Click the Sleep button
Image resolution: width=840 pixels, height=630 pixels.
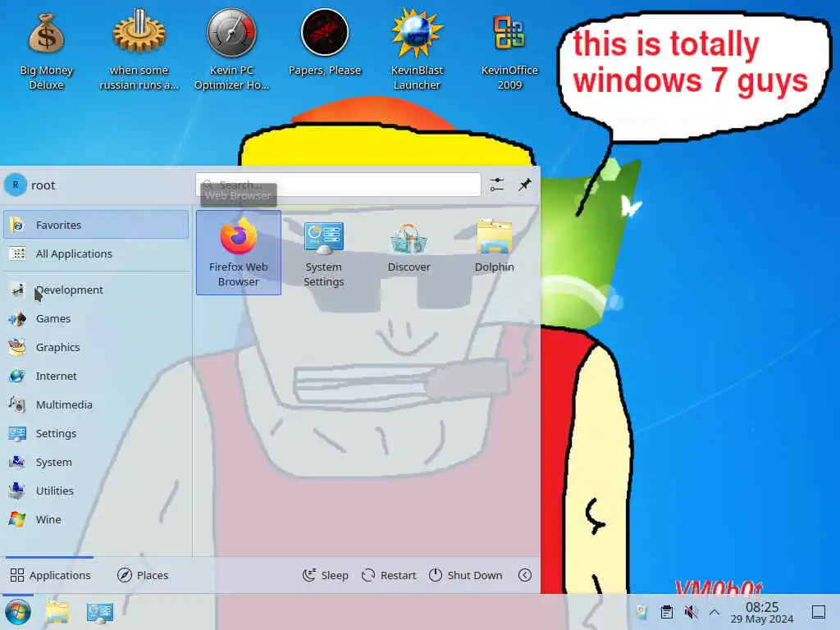click(x=325, y=575)
